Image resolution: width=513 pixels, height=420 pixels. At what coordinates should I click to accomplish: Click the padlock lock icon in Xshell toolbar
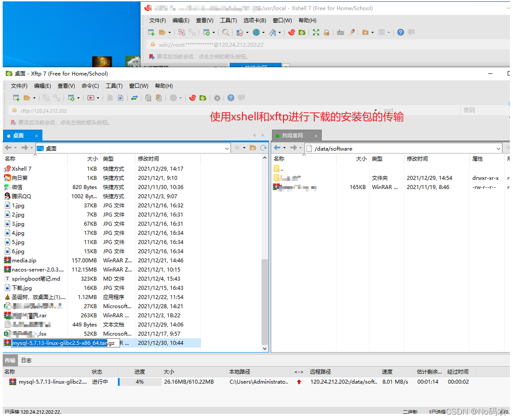tap(326, 32)
